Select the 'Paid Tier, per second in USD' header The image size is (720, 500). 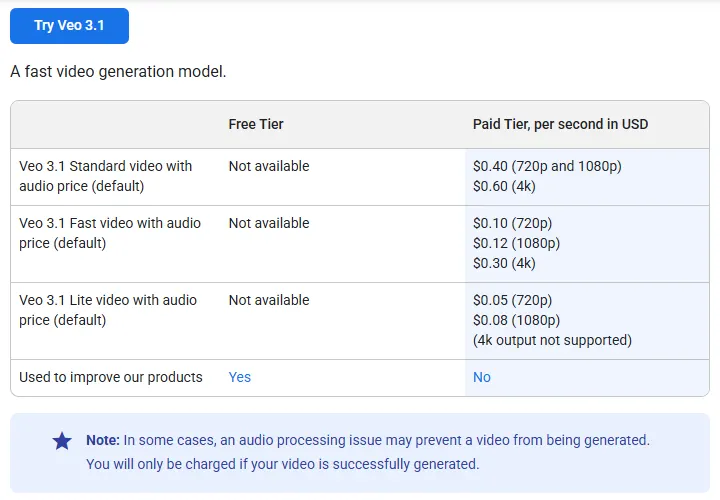560,124
